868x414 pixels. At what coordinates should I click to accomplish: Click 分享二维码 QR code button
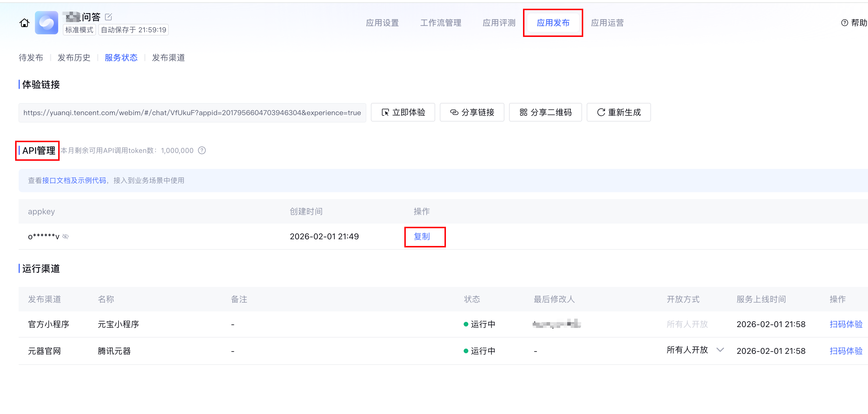tap(545, 113)
